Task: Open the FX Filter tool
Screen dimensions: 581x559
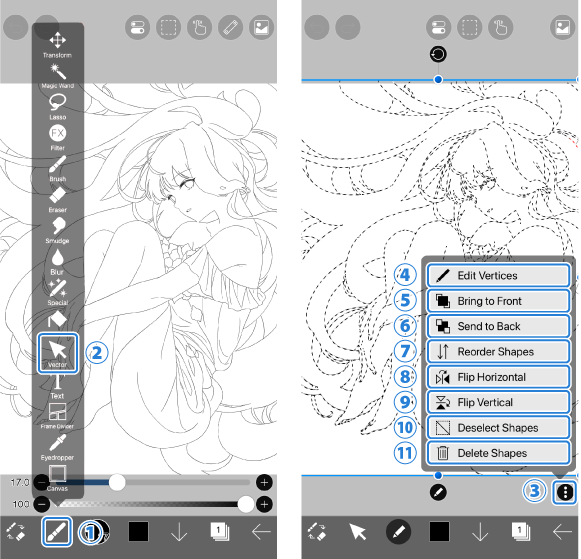Action: pyautogui.click(x=57, y=138)
